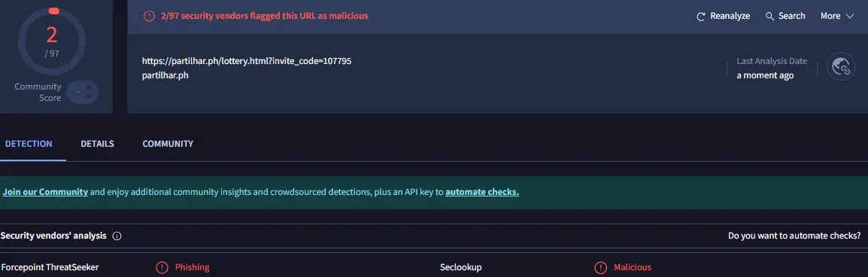
Task: Select the Forcepoint ThreatSeeker vendor name
Action: [x=50, y=267]
